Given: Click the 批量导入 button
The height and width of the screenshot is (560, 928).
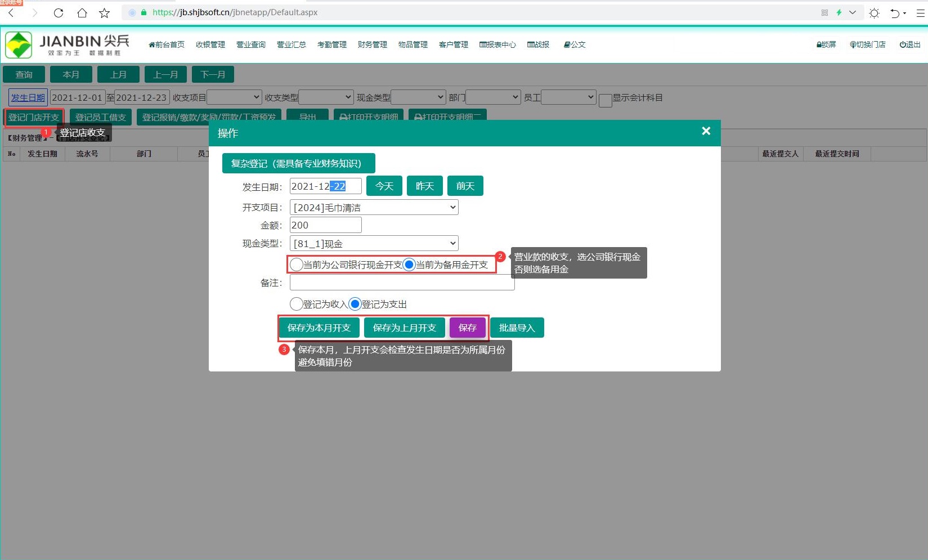Looking at the screenshot, I should (x=517, y=328).
